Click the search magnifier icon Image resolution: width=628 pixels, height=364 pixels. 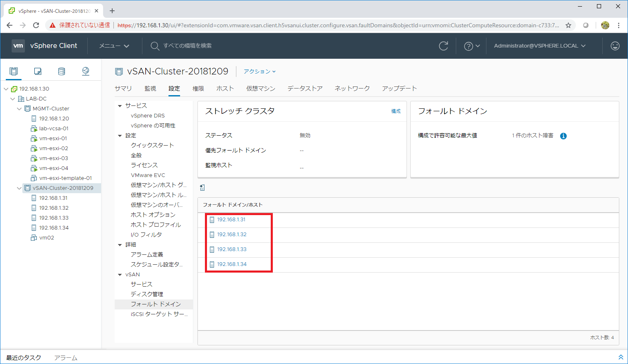(x=155, y=46)
